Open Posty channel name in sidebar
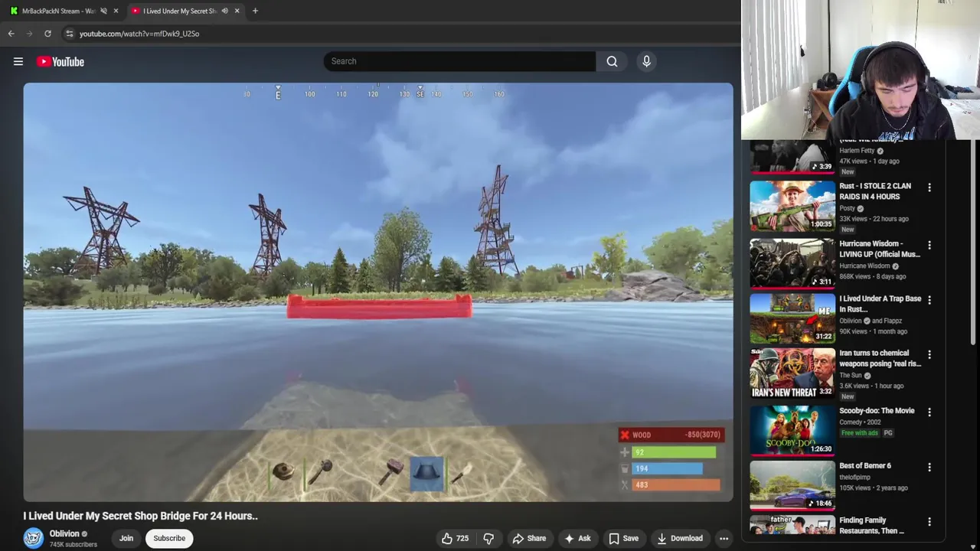This screenshot has width=980, height=551. coord(847,208)
